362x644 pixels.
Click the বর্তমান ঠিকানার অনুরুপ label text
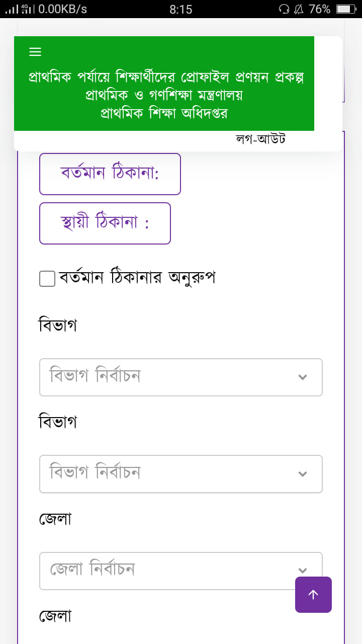pos(137,278)
